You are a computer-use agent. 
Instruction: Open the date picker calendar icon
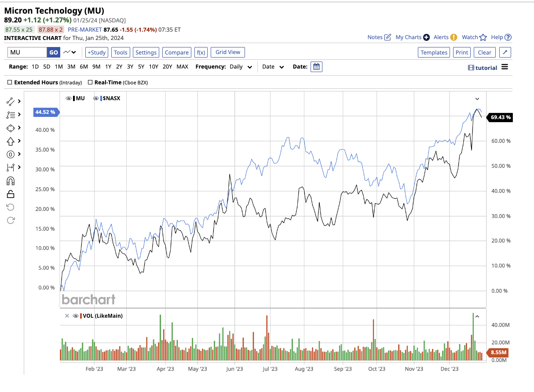pos(316,67)
